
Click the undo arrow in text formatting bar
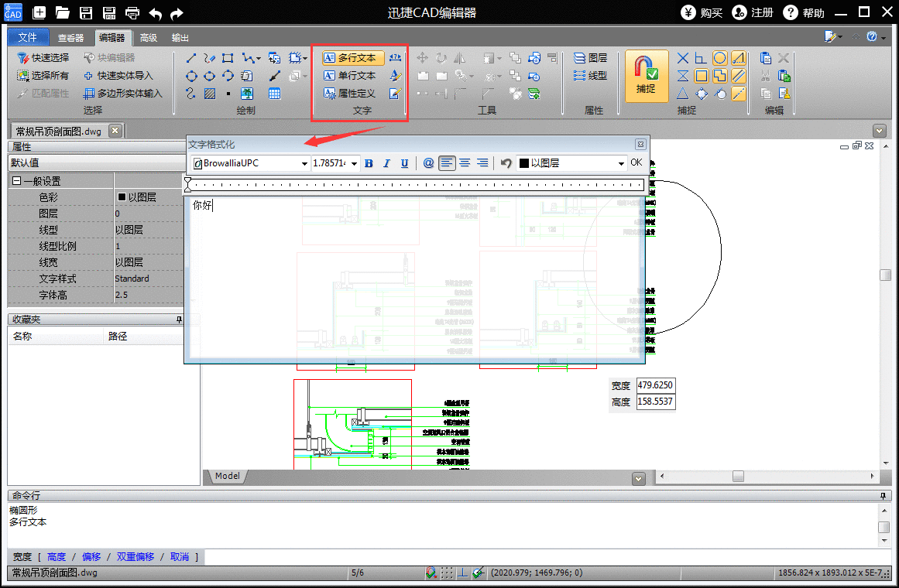pyautogui.click(x=506, y=163)
